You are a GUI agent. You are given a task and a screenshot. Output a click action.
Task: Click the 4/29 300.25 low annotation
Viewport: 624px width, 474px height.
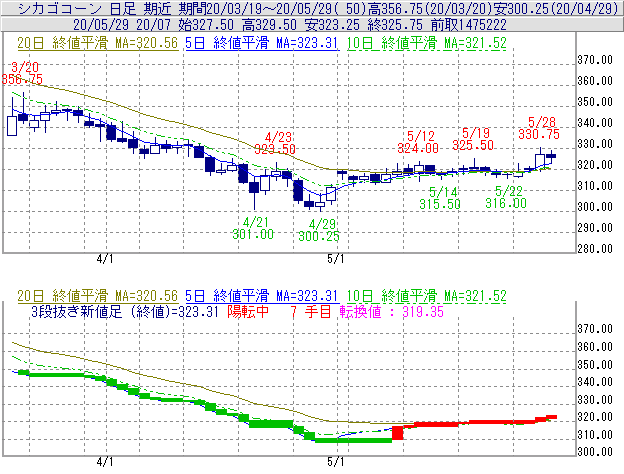pyautogui.click(x=319, y=230)
